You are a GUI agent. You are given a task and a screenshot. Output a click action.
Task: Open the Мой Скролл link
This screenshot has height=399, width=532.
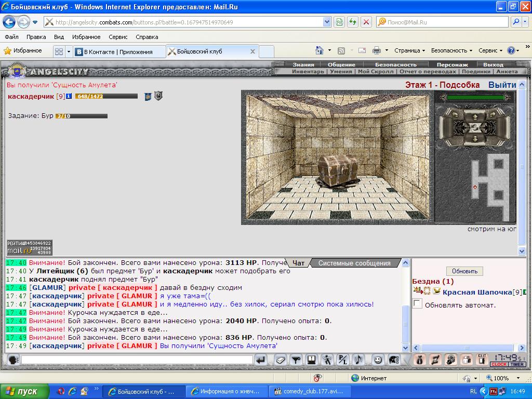(376, 71)
